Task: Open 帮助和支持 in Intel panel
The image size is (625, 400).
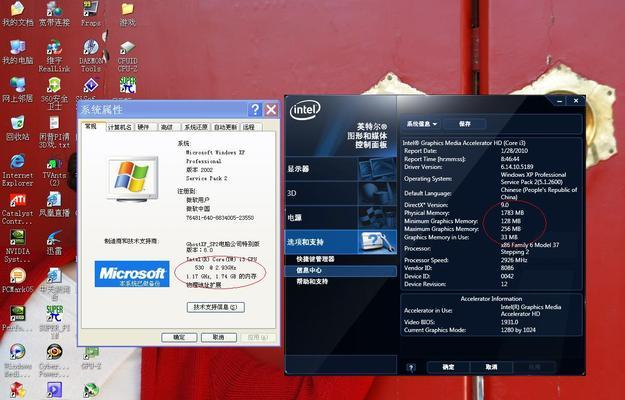Action: [x=312, y=281]
